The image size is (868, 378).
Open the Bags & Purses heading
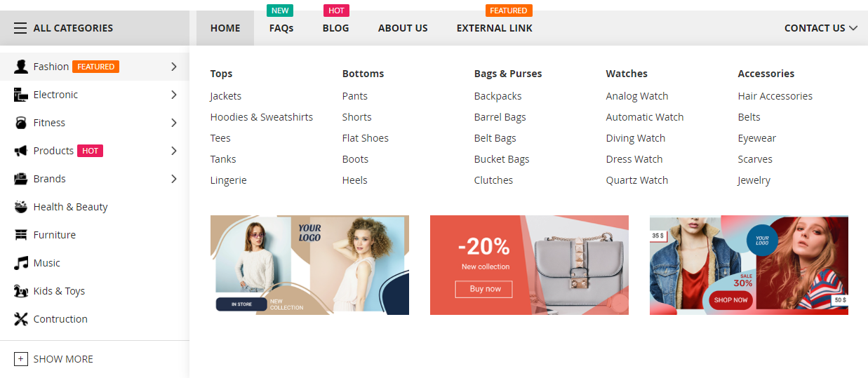pyautogui.click(x=508, y=74)
